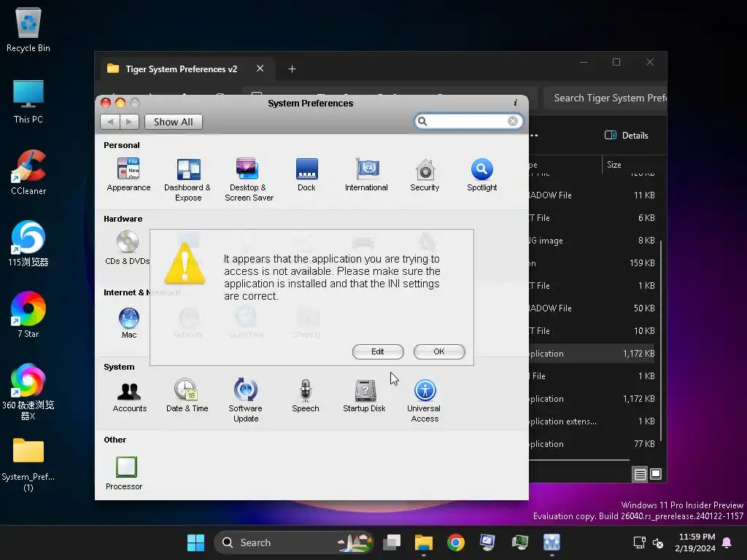
Task: Open the Security preference pane
Action: tap(425, 174)
